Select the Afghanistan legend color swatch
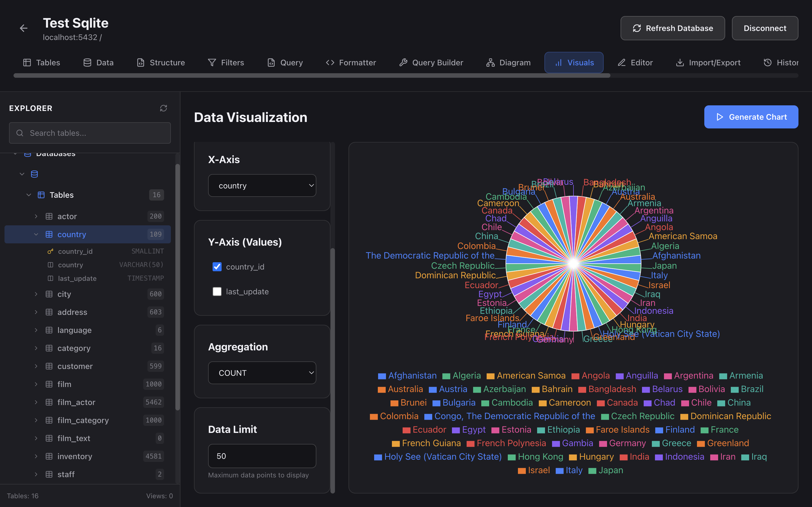The width and height of the screenshot is (812, 507). pyautogui.click(x=382, y=375)
